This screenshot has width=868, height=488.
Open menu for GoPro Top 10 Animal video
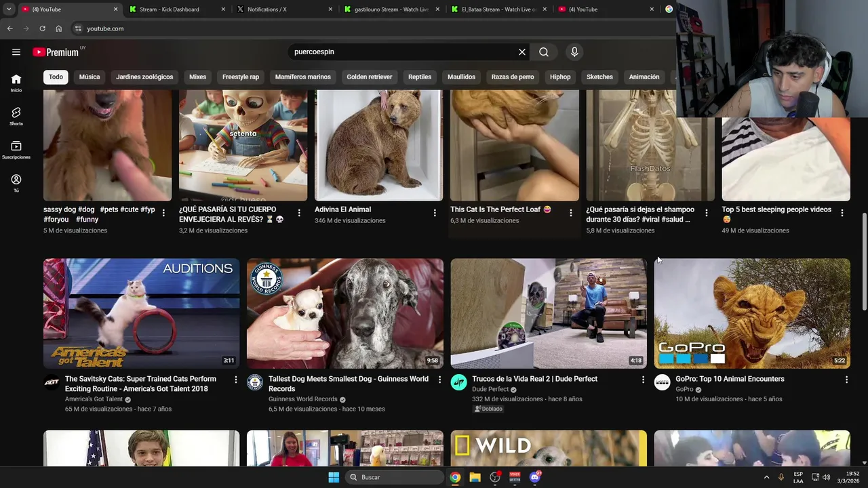[846, 380]
